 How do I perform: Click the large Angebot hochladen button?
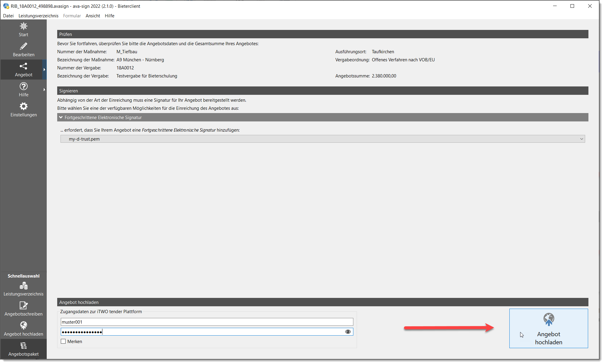coord(549,328)
